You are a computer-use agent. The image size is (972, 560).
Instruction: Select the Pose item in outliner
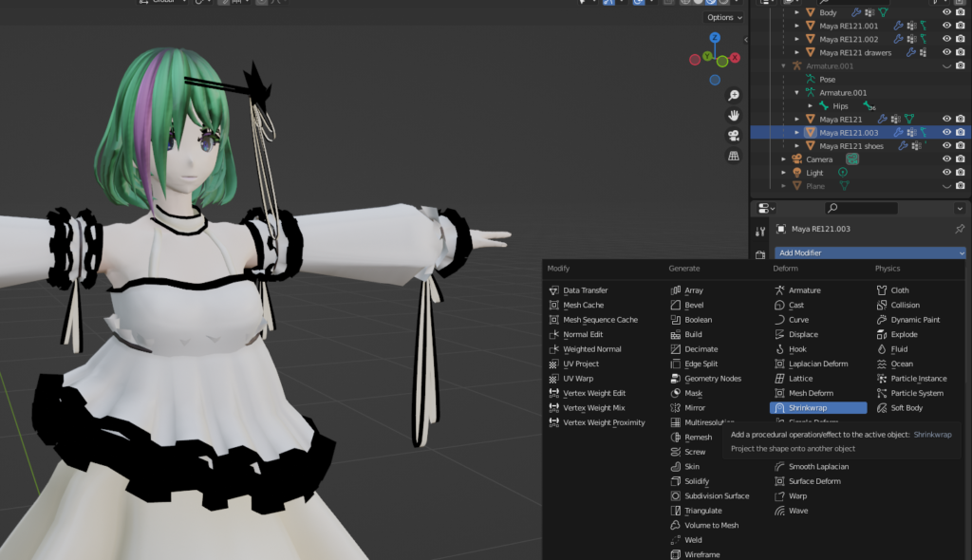pos(827,80)
